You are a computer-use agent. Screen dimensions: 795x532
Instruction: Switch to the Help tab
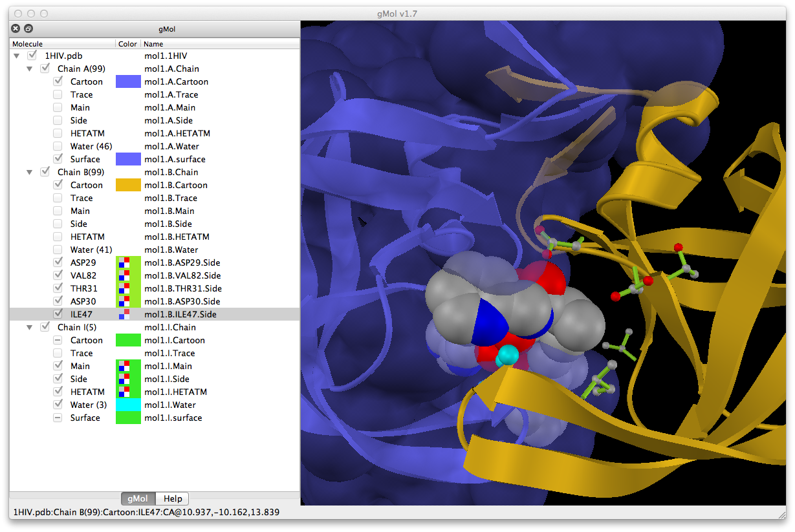(172, 498)
